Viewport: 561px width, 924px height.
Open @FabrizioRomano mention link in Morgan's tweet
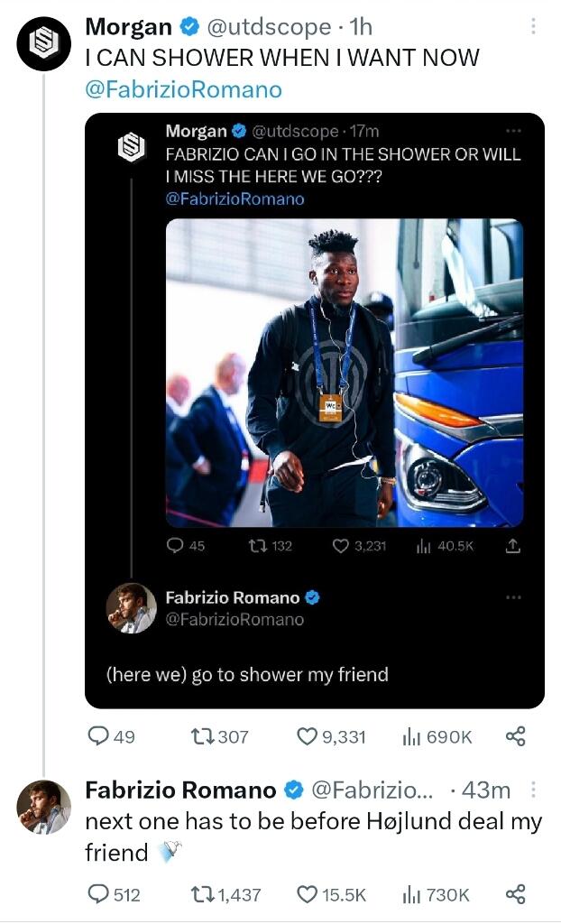183,89
